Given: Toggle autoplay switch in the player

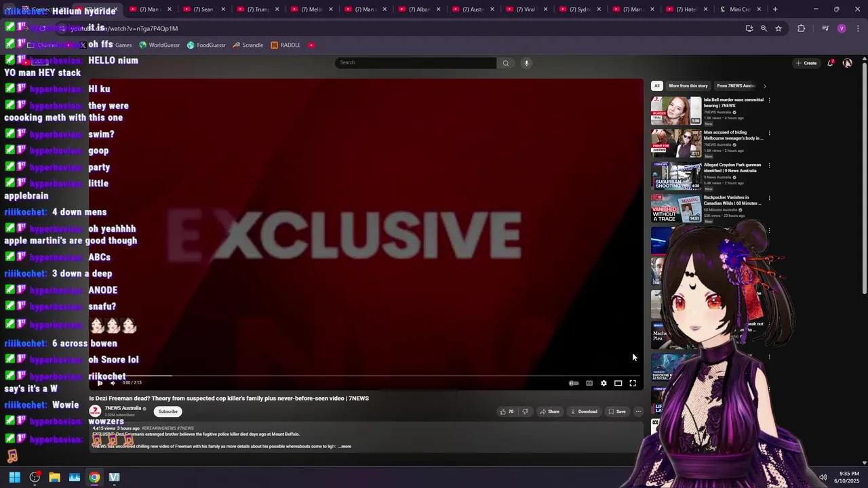Looking at the screenshot, I should click(574, 383).
